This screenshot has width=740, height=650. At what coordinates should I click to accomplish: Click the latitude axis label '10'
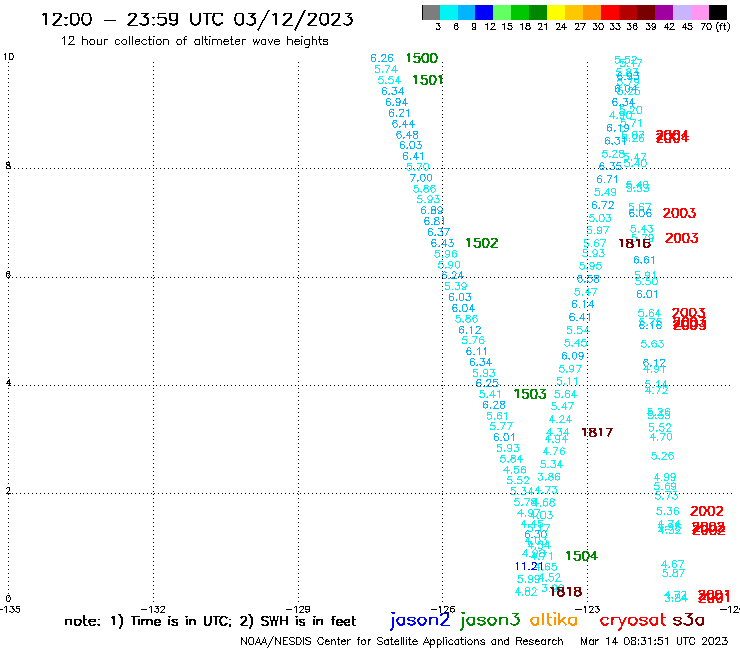(x=8, y=57)
